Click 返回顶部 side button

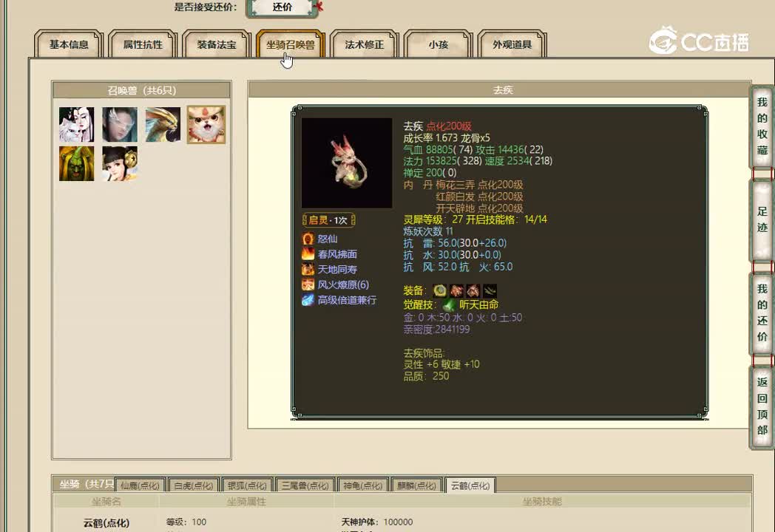pos(762,408)
